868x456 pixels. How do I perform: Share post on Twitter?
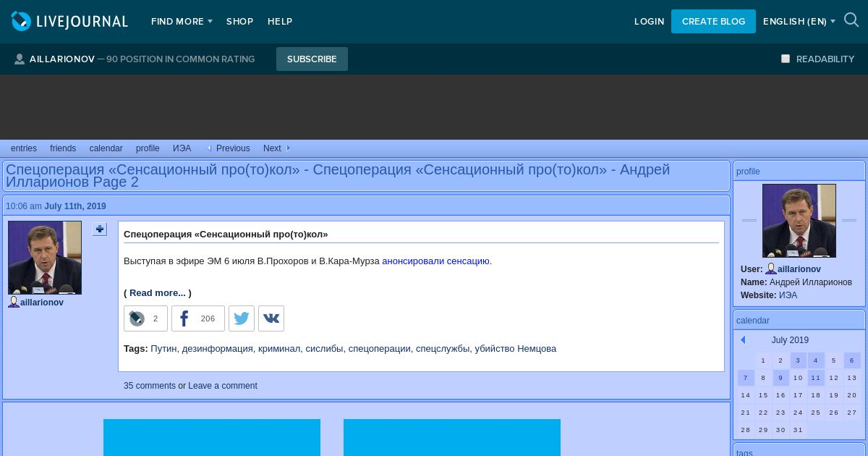tap(242, 318)
